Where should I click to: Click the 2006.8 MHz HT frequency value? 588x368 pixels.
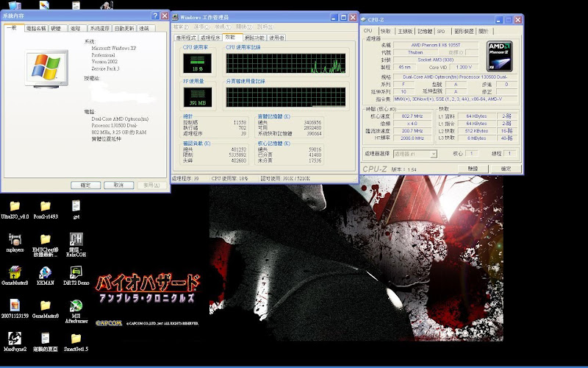click(x=412, y=138)
